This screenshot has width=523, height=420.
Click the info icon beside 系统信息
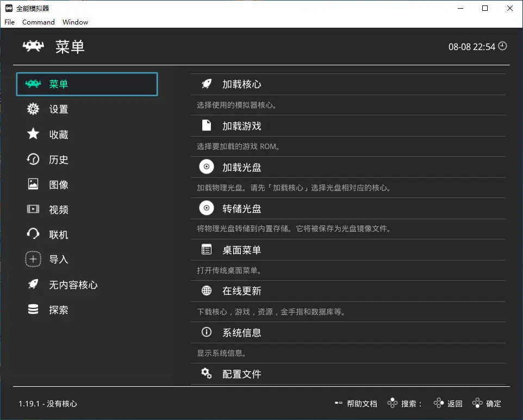coord(207,332)
